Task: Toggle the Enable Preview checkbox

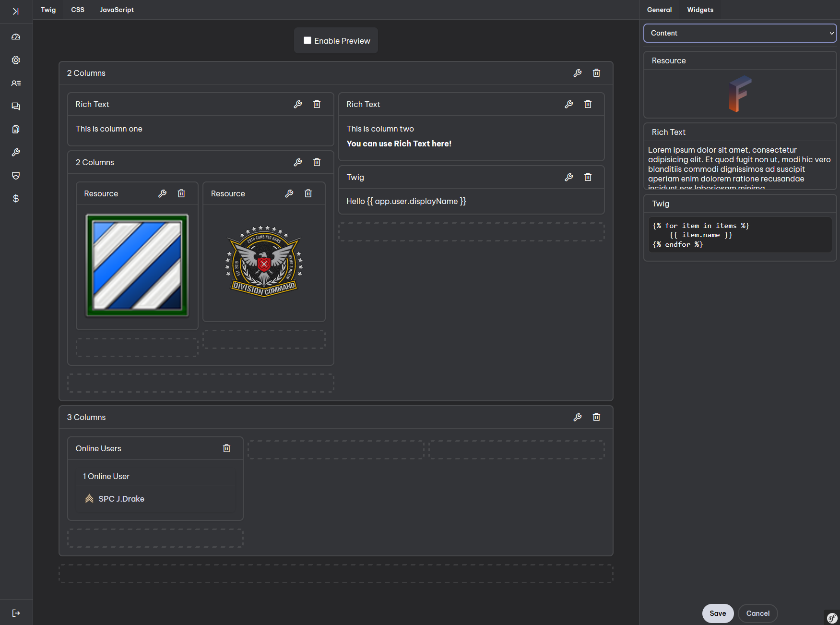Action: point(308,41)
